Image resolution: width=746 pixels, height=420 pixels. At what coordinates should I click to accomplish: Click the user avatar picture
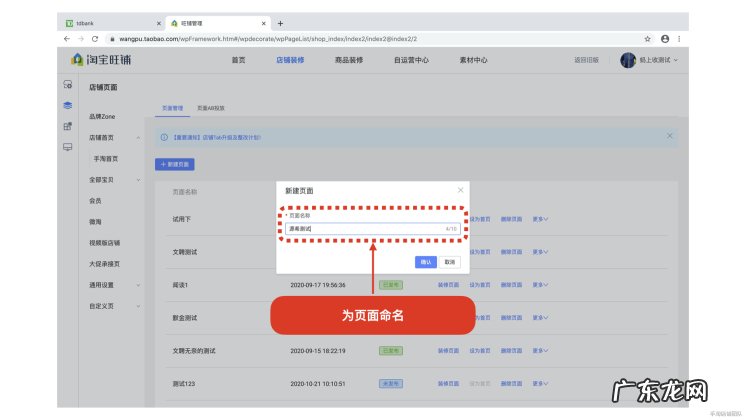(x=628, y=60)
